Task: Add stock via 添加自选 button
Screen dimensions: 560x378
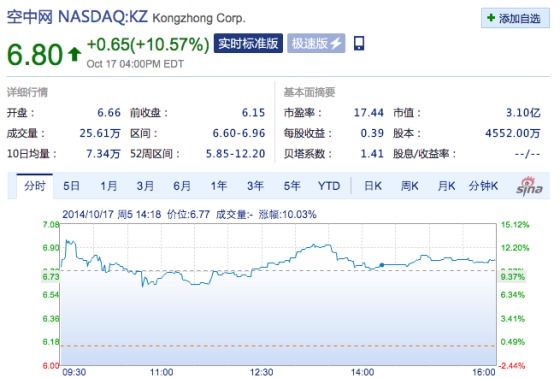Action: tap(515, 18)
